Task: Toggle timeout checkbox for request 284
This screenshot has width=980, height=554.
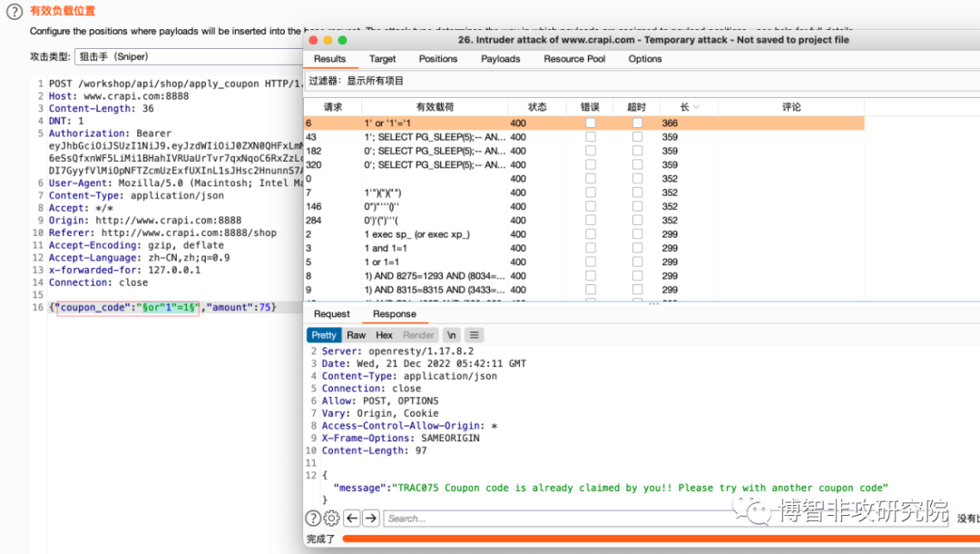Action: 638,220
